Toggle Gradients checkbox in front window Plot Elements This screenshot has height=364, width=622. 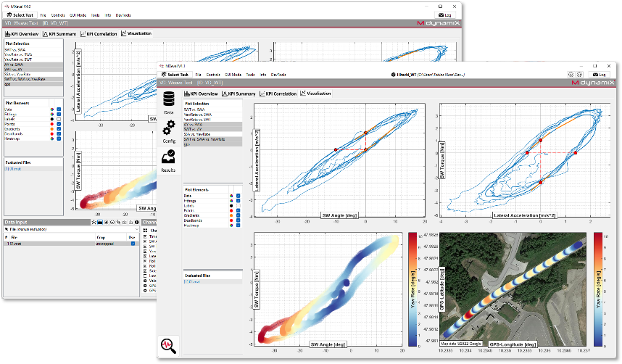click(238, 215)
